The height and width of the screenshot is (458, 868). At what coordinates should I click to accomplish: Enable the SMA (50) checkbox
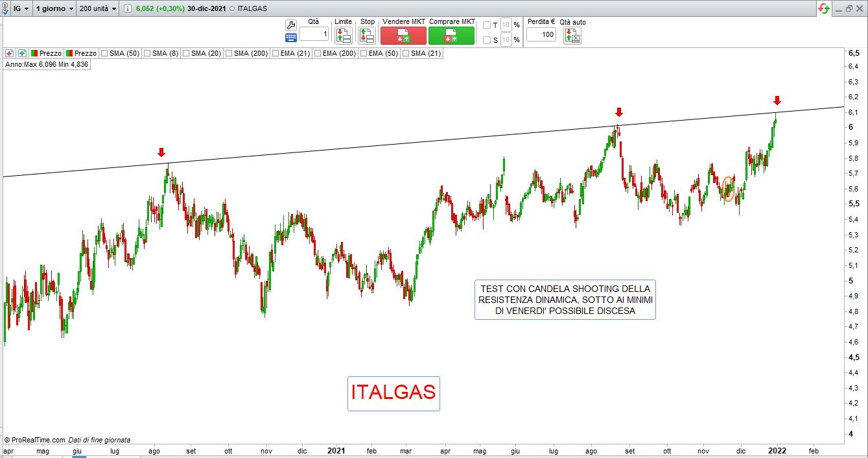pos(104,53)
